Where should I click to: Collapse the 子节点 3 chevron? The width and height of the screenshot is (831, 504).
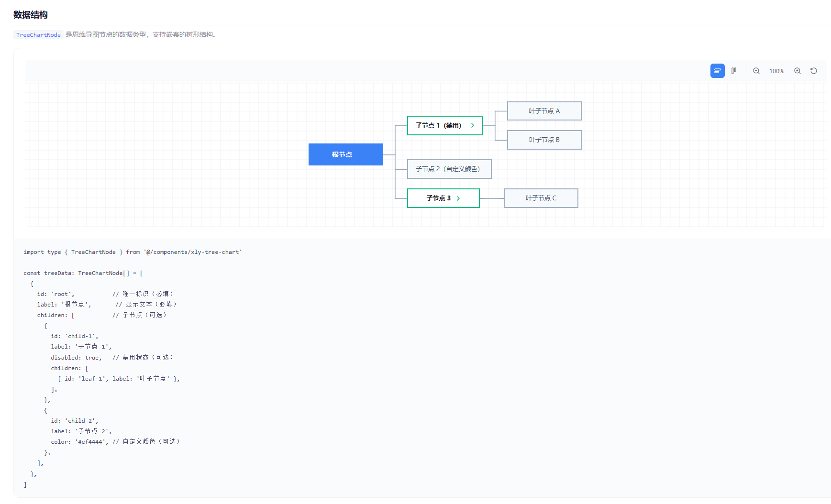tap(458, 198)
